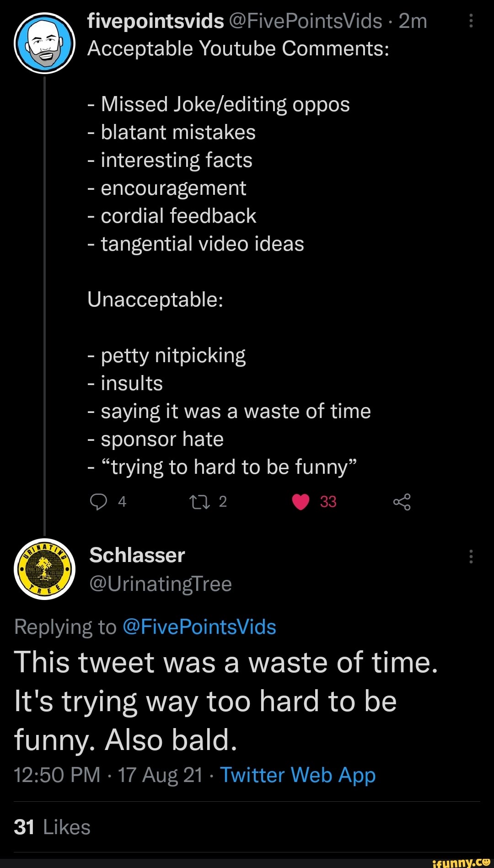Click the retweet arrows icon
The height and width of the screenshot is (868, 494).
pos(199,502)
